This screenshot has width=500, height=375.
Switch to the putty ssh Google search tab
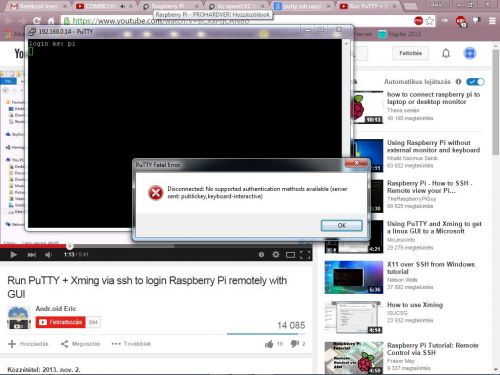[x=302, y=6]
